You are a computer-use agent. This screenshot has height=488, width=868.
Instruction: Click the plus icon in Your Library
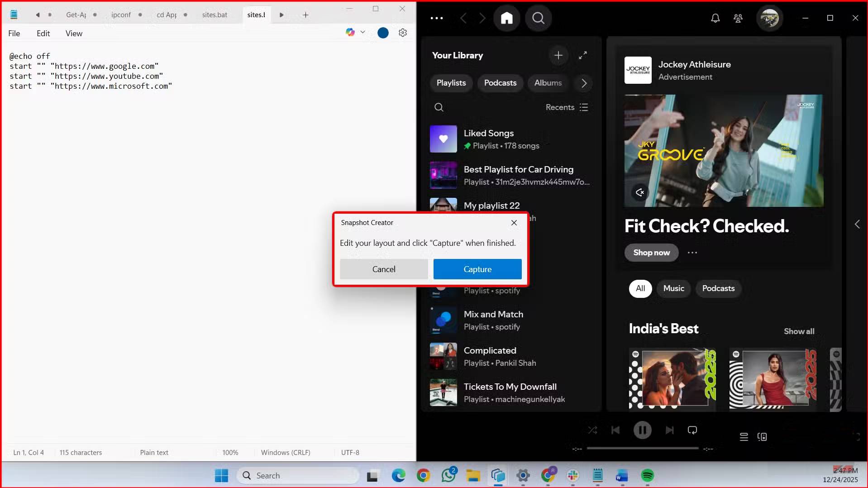coord(558,55)
